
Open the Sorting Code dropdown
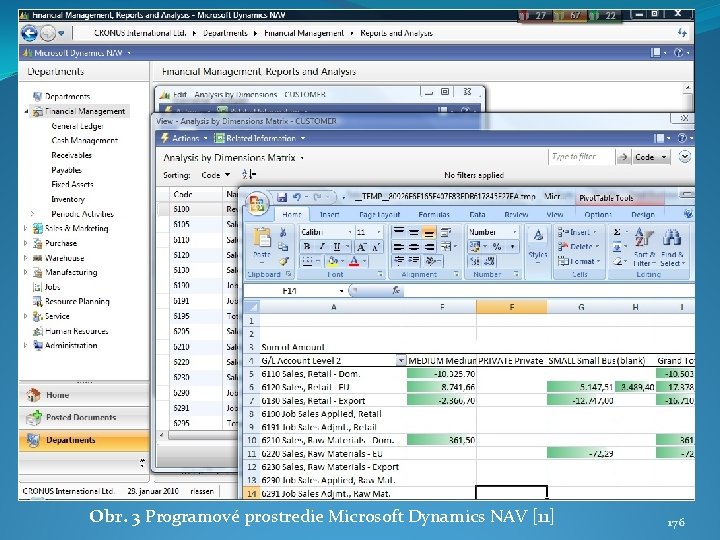(227, 175)
